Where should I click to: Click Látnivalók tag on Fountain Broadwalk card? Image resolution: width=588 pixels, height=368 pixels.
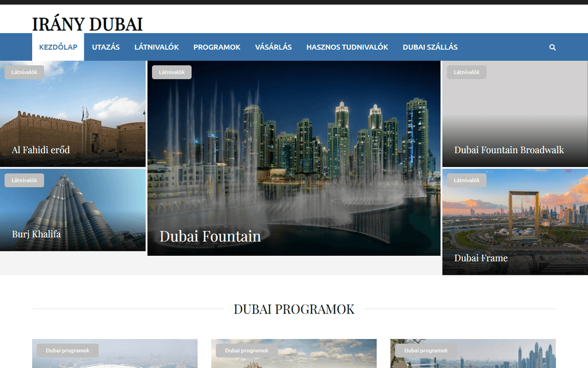(467, 72)
